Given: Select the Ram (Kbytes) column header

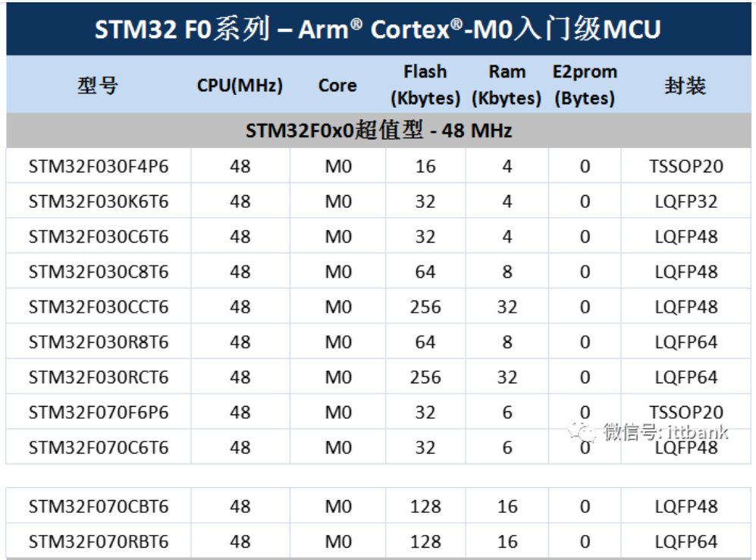Looking at the screenshot, I should point(507,84).
